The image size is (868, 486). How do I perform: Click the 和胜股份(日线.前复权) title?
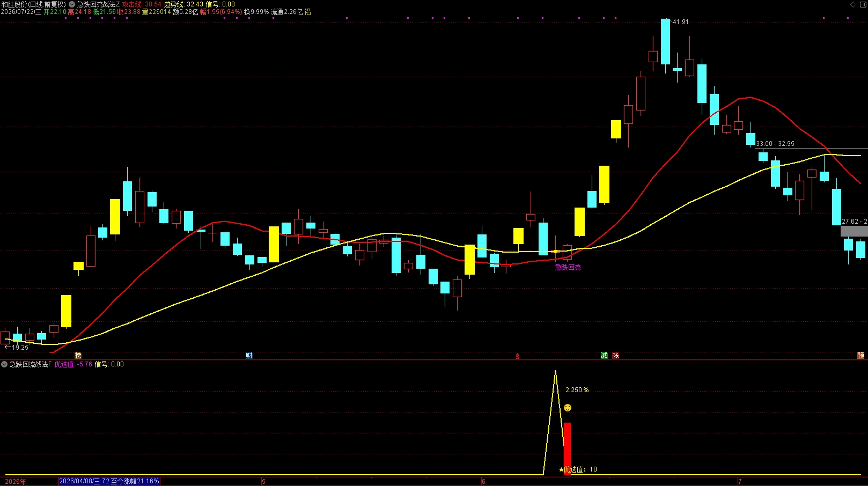tap(34, 4)
